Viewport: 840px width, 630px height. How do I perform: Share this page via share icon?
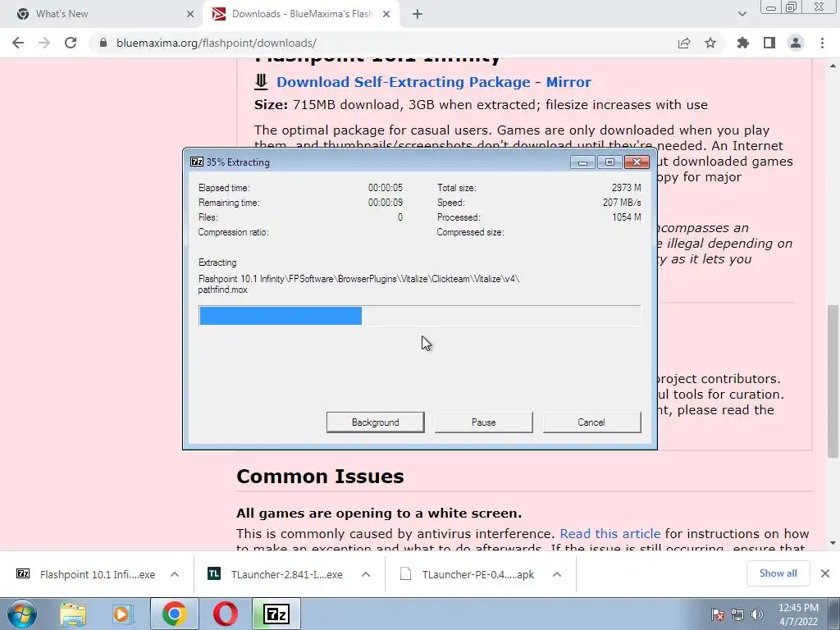[684, 43]
